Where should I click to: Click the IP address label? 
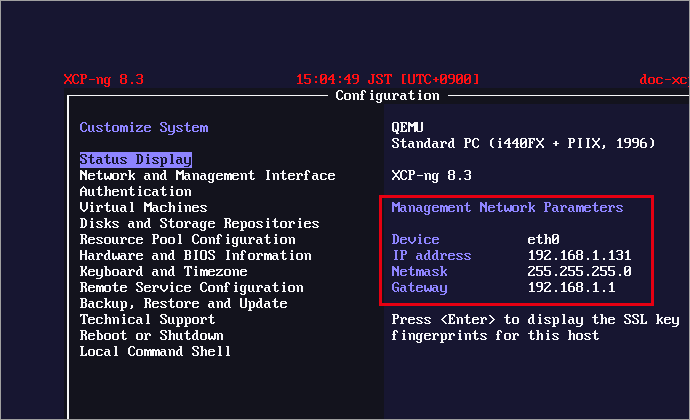[x=431, y=255]
